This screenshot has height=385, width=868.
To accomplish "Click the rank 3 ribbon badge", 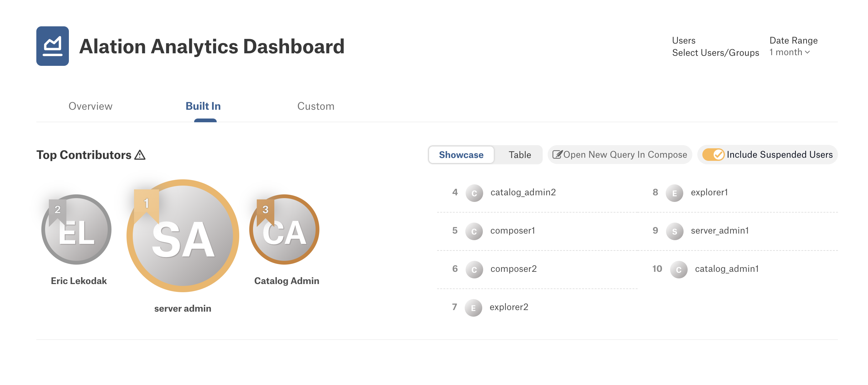I will 266,213.
